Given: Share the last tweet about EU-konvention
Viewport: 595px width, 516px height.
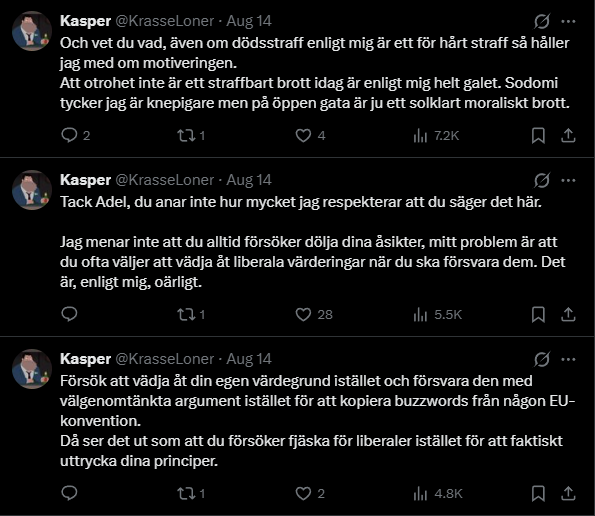Looking at the screenshot, I should point(568,493).
